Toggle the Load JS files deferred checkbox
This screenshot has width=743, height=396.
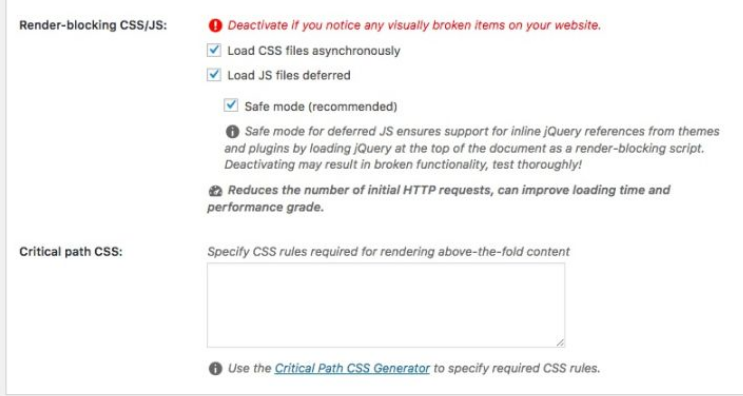(214, 74)
